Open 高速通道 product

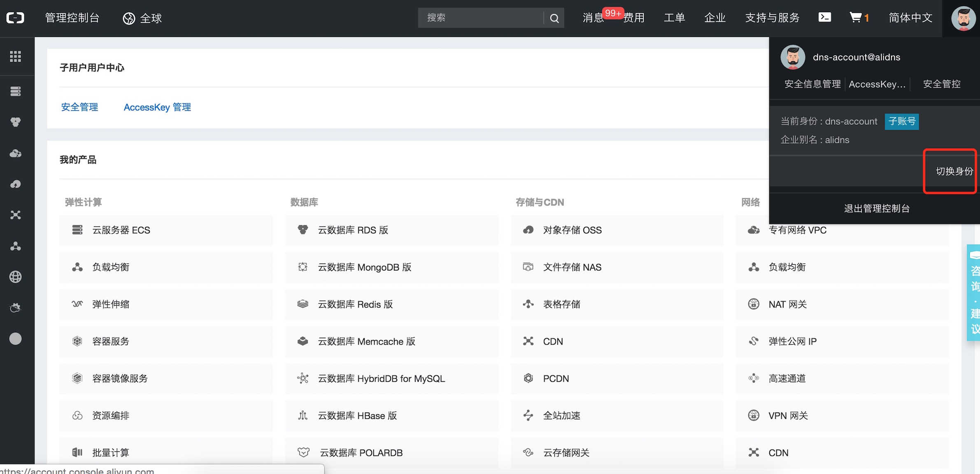[842, 378]
